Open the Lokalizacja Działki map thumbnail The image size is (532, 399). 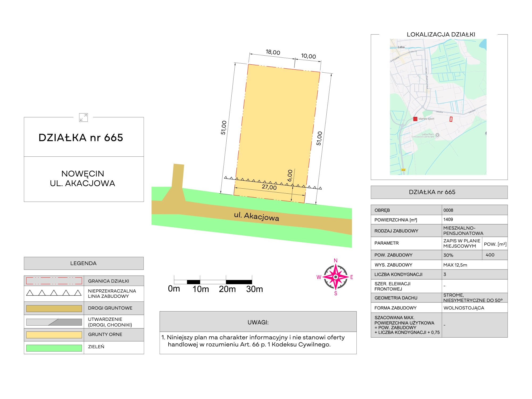438,107
